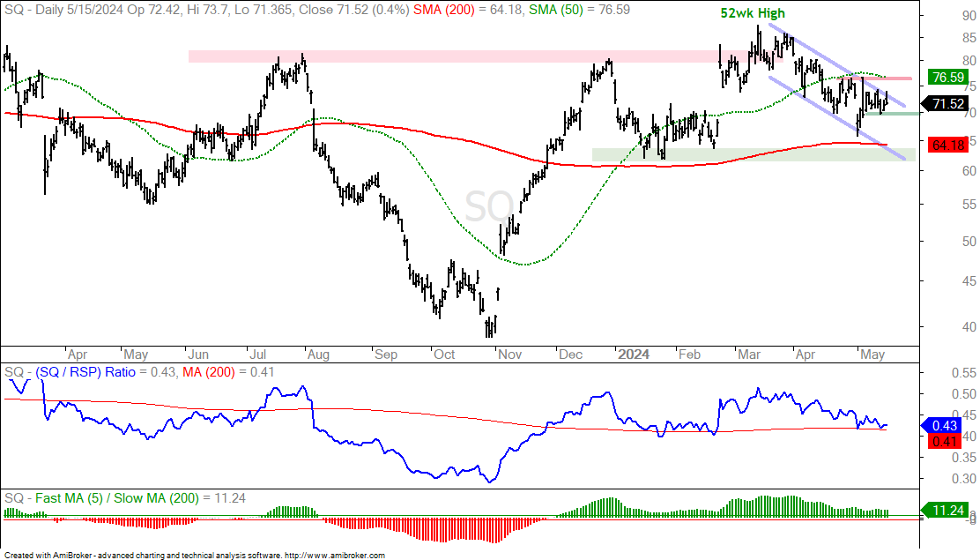The width and height of the screenshot is (980, 560).
Task: Click the 90 price level on the axis
Action: pos(969,16)
